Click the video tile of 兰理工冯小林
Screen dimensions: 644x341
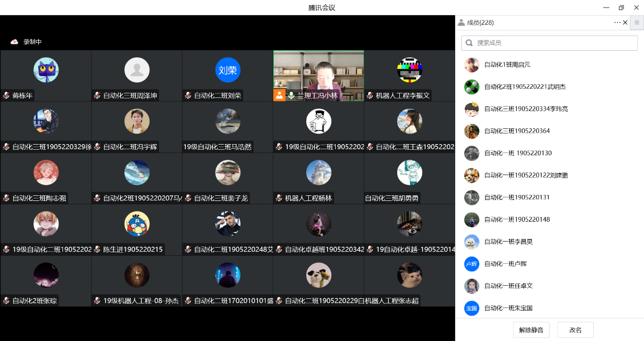click(318, 71)
